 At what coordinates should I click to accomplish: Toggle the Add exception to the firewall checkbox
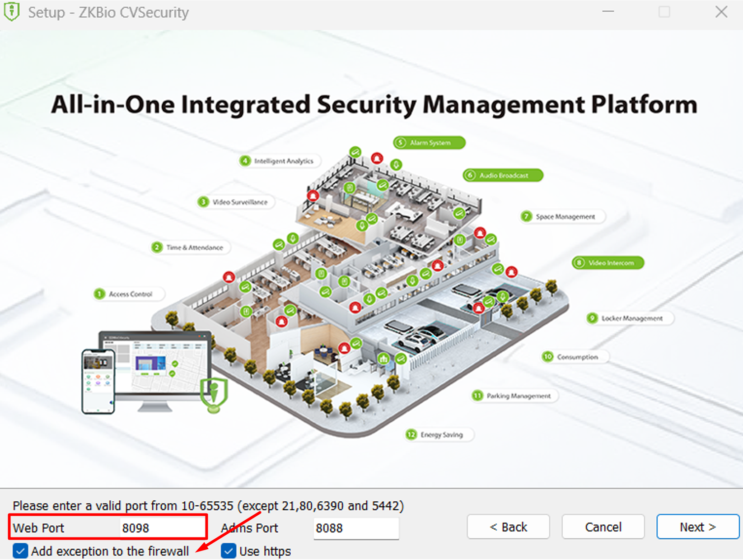click(20, 551)
